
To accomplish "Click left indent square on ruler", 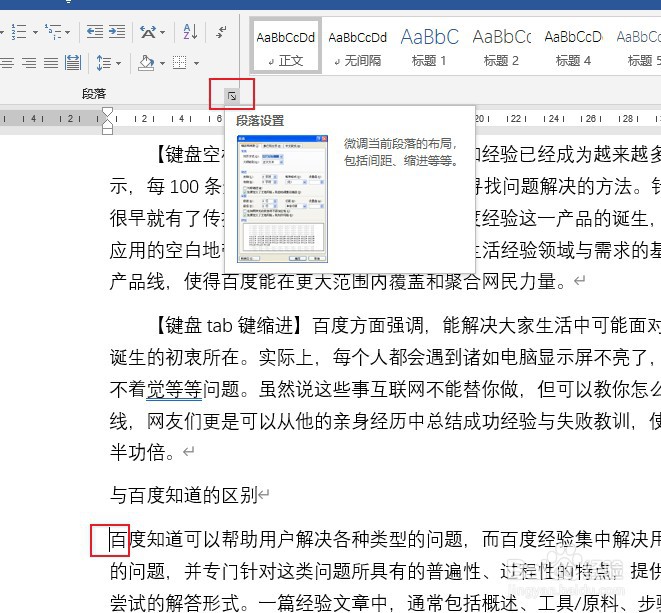I will (x=107, y=131).
